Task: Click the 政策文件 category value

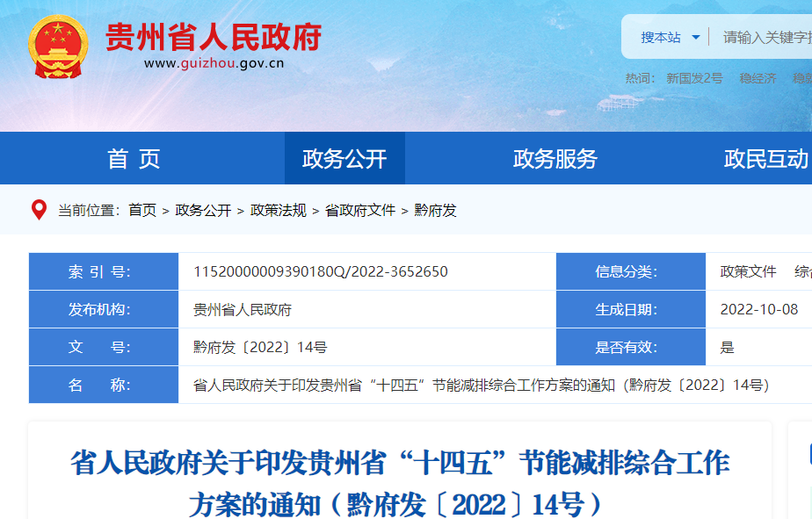Action: [x=748, y=271]
